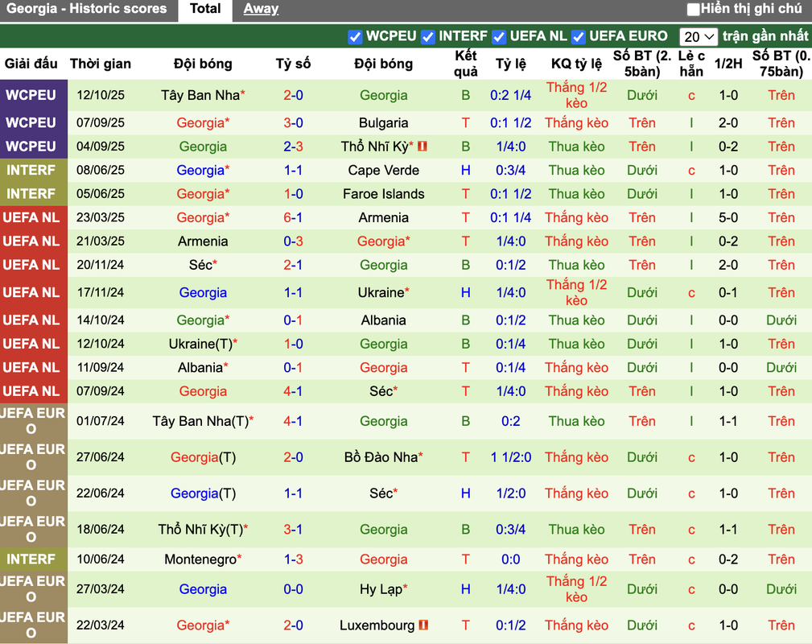
Task: Click the 5-0 half-time score
Action: (728, 217)
